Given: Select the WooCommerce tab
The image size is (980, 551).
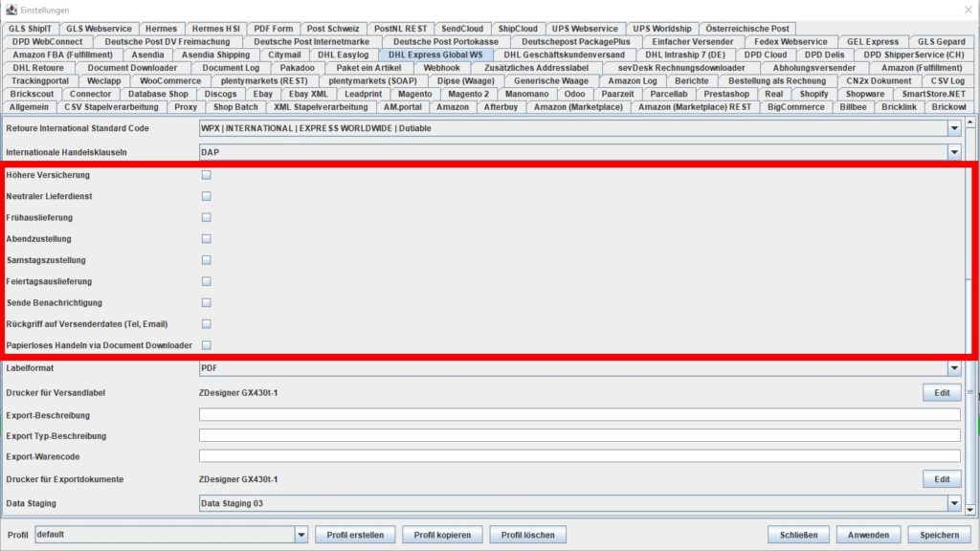Looking at the screenshot, I should point(170,80).
